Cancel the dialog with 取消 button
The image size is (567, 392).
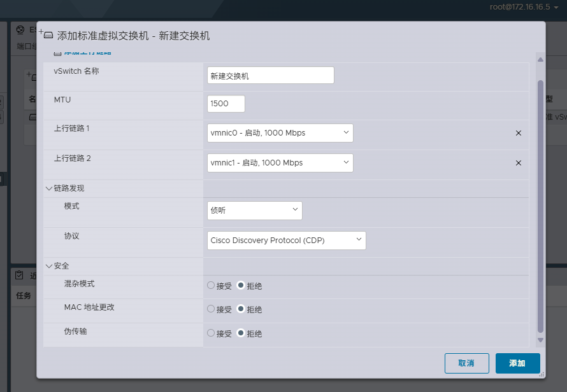(x=466, y=363)
